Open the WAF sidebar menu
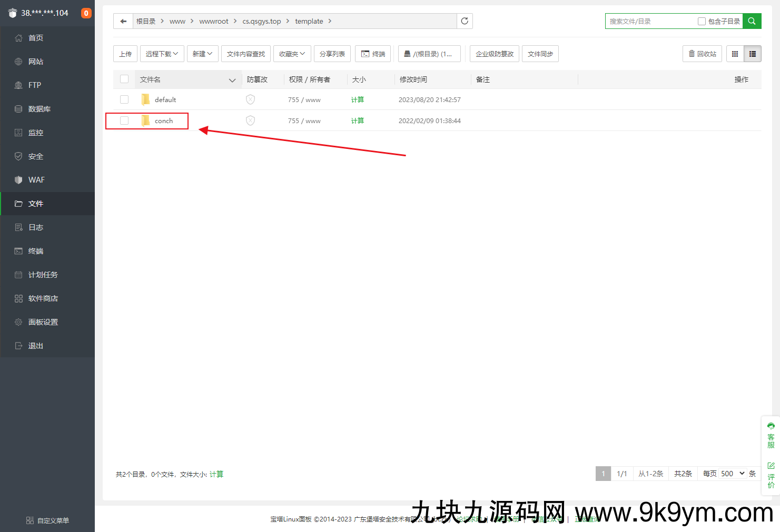This screenshot has height=532, width=780. 36,180
